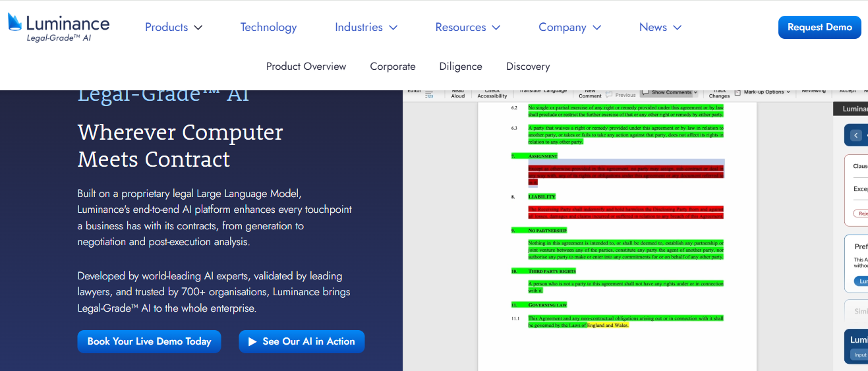Select the Corporate sub-navigation tab

click(393, 67)
